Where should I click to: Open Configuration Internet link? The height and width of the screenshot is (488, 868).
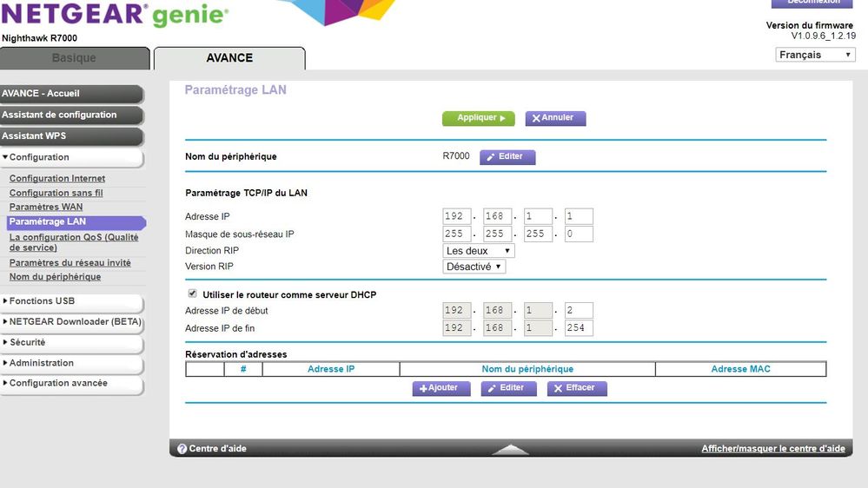coord(57,178)
